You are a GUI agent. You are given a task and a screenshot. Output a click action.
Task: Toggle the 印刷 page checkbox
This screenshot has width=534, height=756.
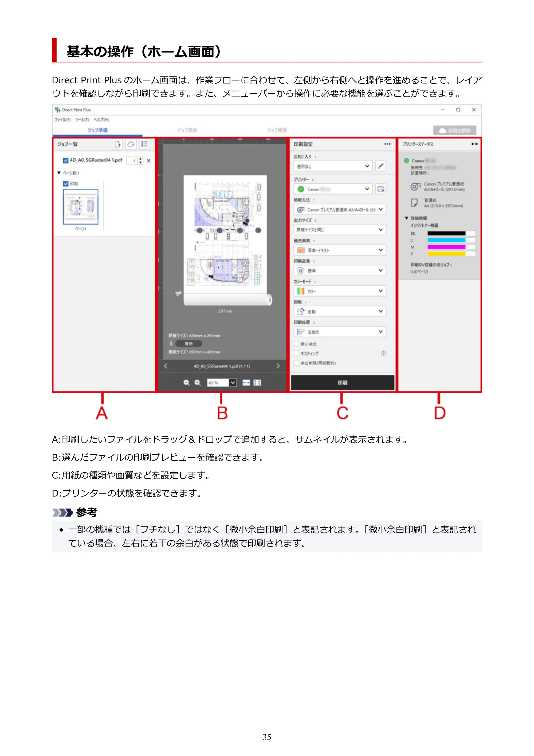65,184
